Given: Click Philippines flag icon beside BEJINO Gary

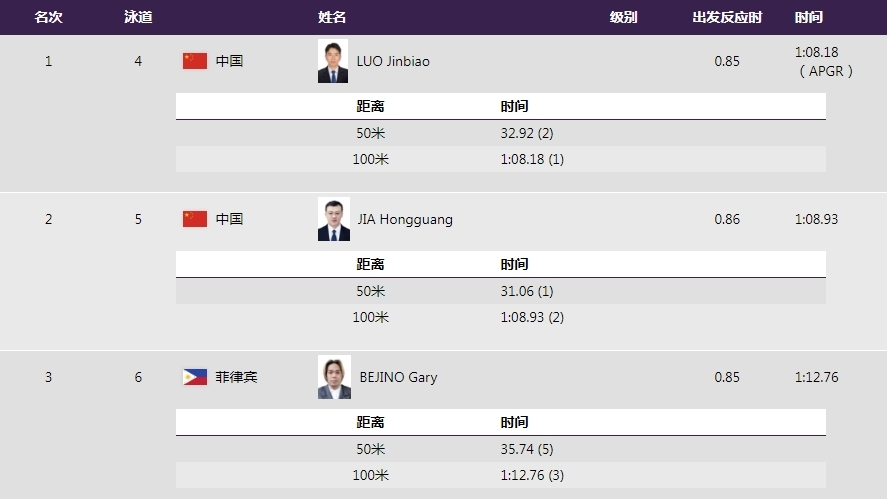Looking at the screenshot, I should pyautogui.click(x=195, y=377).
